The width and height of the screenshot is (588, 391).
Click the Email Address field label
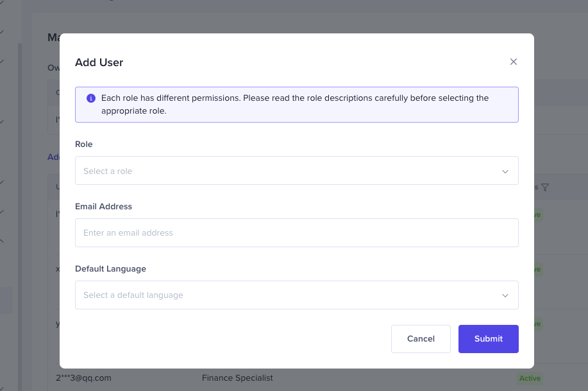pos(103,207)
